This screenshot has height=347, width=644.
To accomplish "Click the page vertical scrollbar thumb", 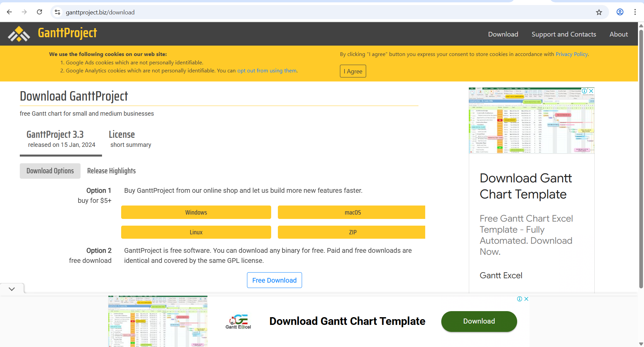I will point(641,159).
